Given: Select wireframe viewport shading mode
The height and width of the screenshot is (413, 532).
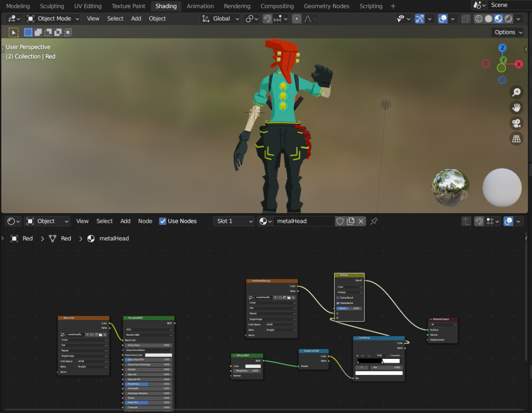Looking at the screenshot, I should (x=479, y=19).
